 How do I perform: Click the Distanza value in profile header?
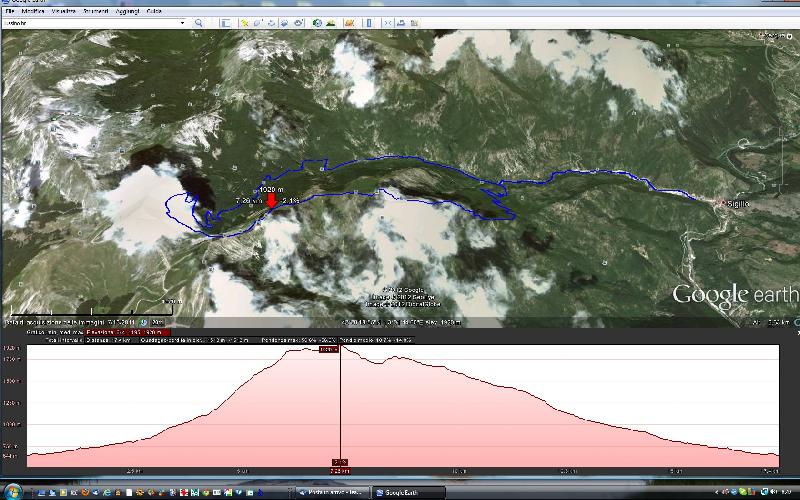(x=111, y=340)
